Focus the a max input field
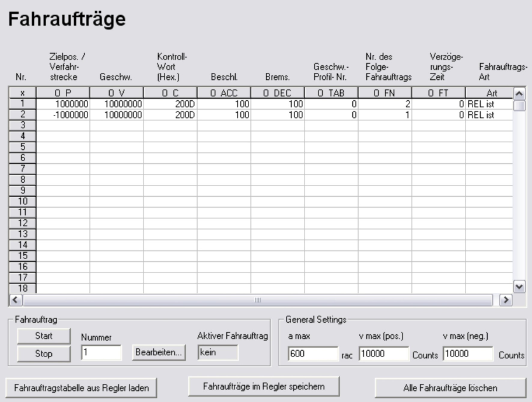Screen dimensions: 532x402 (x=312, y=354)
